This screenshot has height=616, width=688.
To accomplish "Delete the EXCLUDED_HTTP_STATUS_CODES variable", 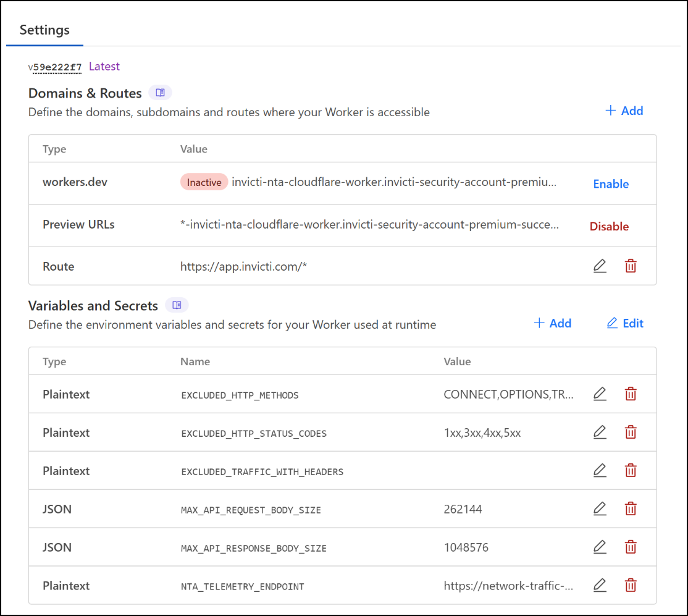I will click(x=631, y=432).
